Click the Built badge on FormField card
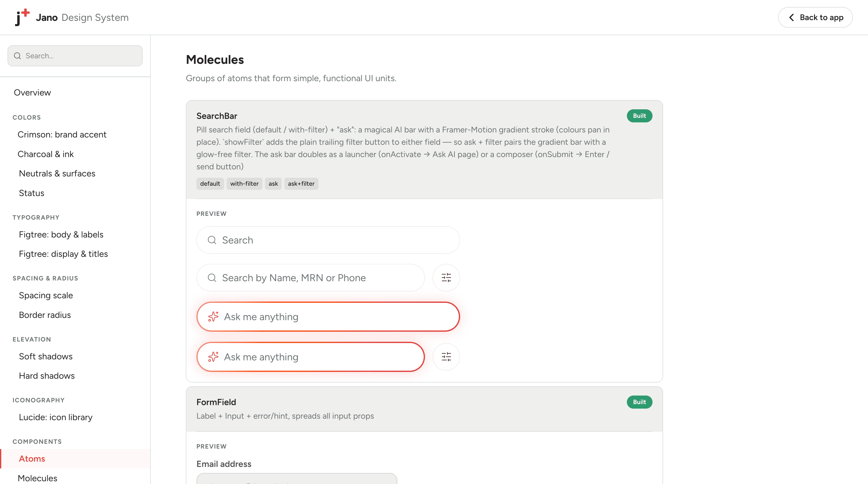Viewport: 868px width, 484px height. pyautogui.click(x=639, y=402)
